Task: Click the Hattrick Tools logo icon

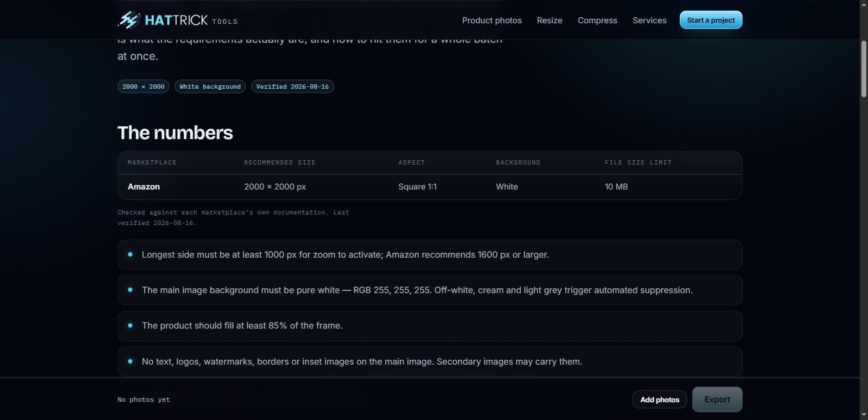Action: pyautogui.click(x=129, y=21)
